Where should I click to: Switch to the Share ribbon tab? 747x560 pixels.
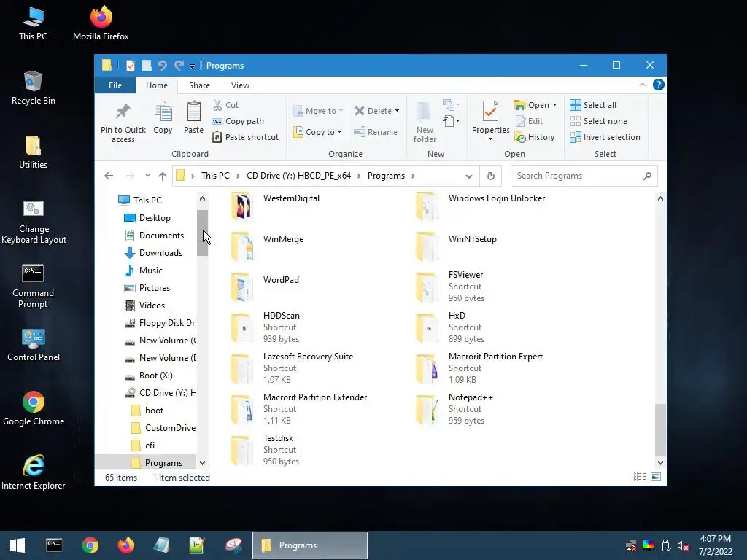tap(199, 85)
